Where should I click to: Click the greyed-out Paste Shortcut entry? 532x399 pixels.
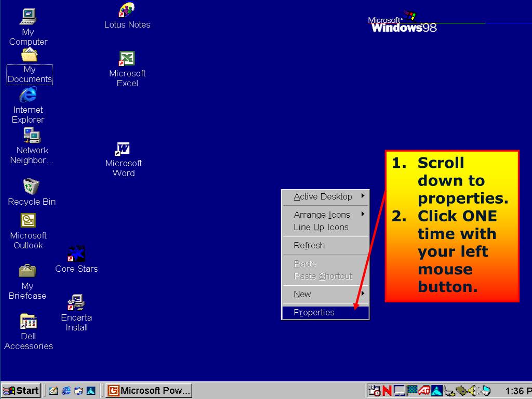pos(325,276)
